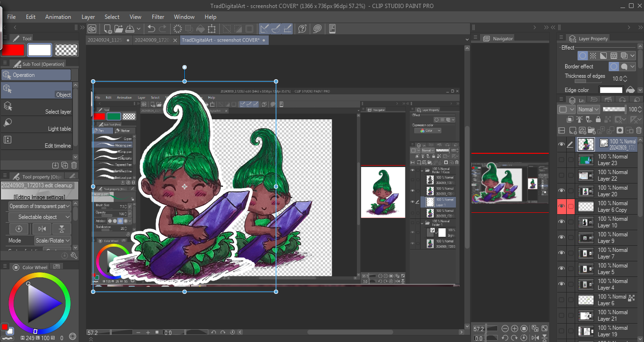Hide Layer 6 Copy using eye icon
This screenshot has width=644, height=342.
[x=561, y=207]
